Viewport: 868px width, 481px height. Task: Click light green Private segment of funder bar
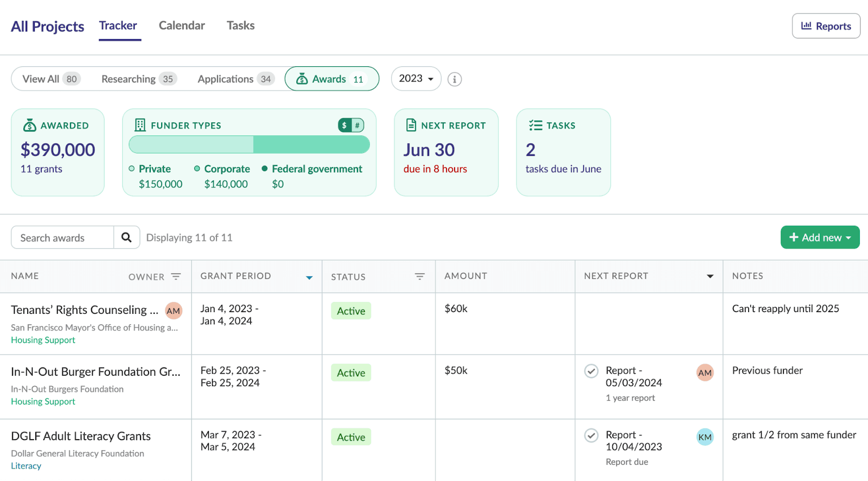191,144
